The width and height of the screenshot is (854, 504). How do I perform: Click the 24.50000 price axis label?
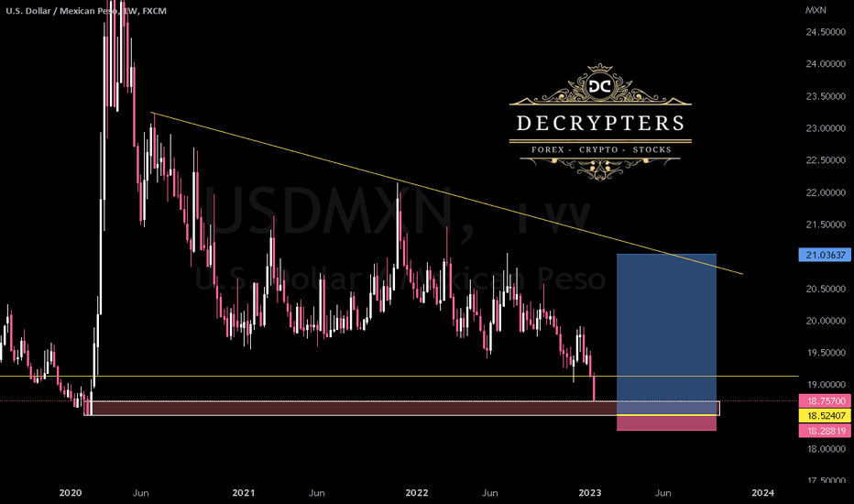[x=826, y=32]
